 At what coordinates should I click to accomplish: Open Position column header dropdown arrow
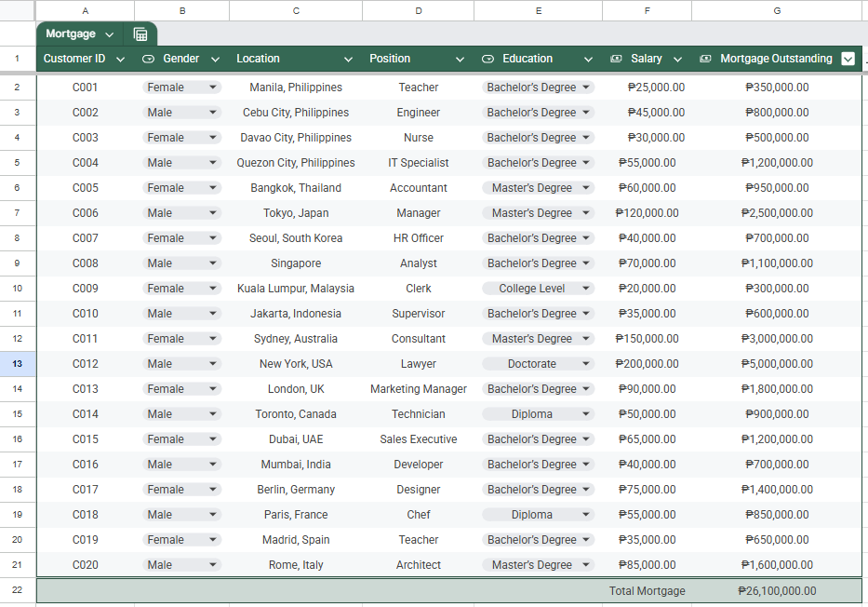pyautogui.click(x=460, y=60)
